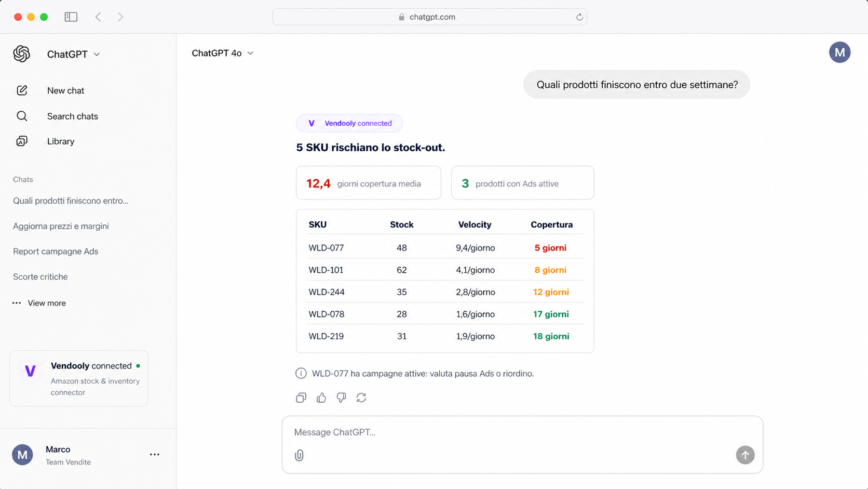Click Marco's avatar in the sidebar footer
Viewport: 868px width, 489px height.
click(x=22, y=455)
